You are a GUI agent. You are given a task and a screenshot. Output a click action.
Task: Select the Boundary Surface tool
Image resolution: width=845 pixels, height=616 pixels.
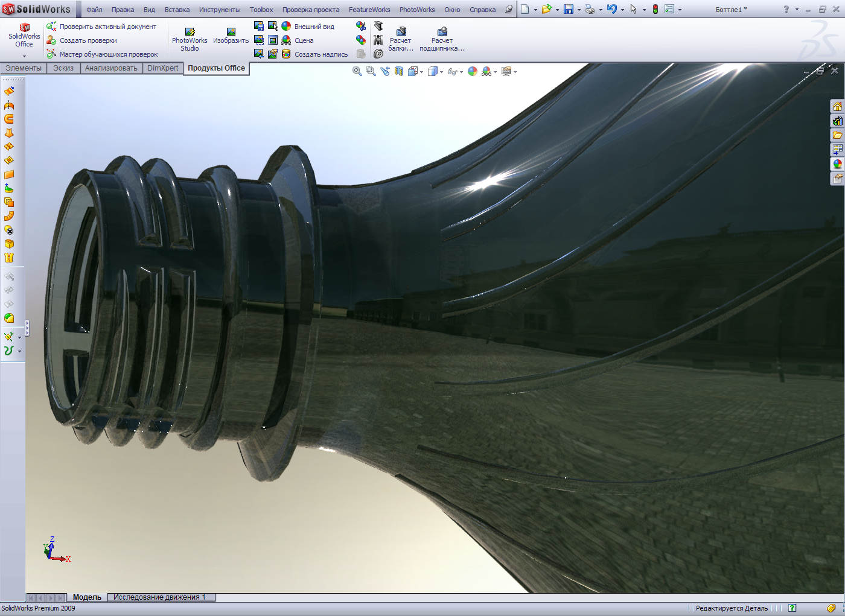pos(9,147)
